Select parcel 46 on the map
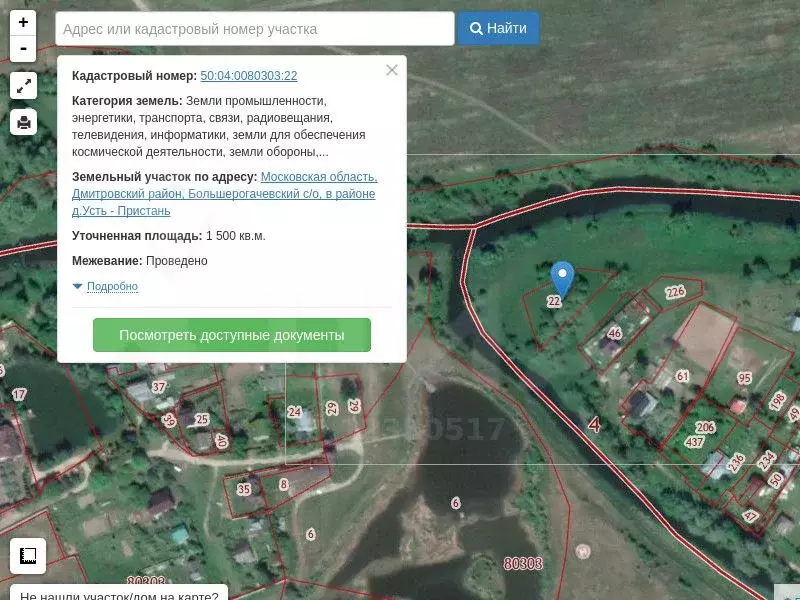The image size is (800, 600). pyautogui.click(x=614, y=334)
